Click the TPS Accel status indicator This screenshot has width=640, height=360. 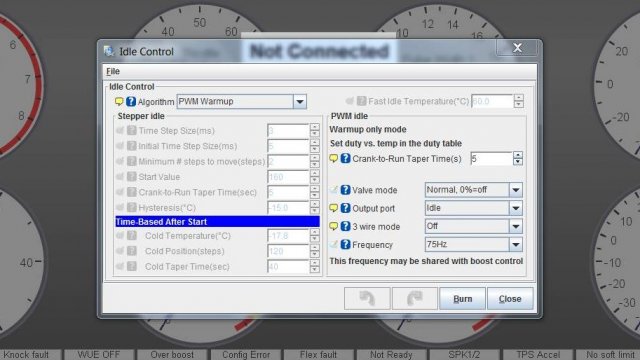click(x=538, y=355)
